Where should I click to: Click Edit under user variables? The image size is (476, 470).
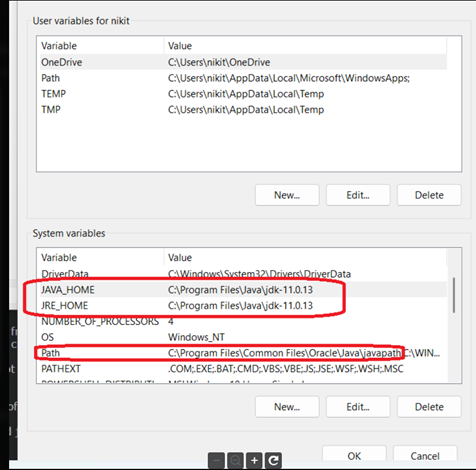358,195
